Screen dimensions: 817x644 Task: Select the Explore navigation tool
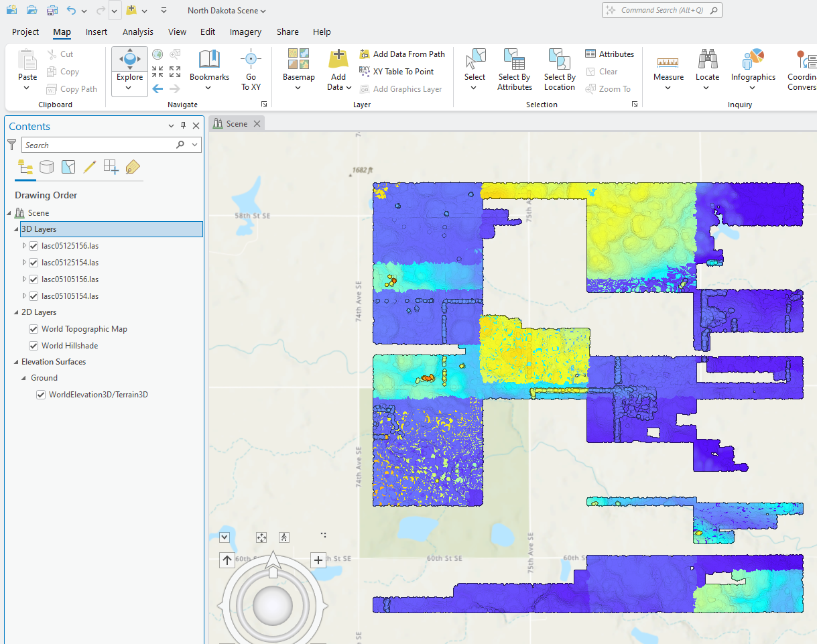tap(129, 62)
